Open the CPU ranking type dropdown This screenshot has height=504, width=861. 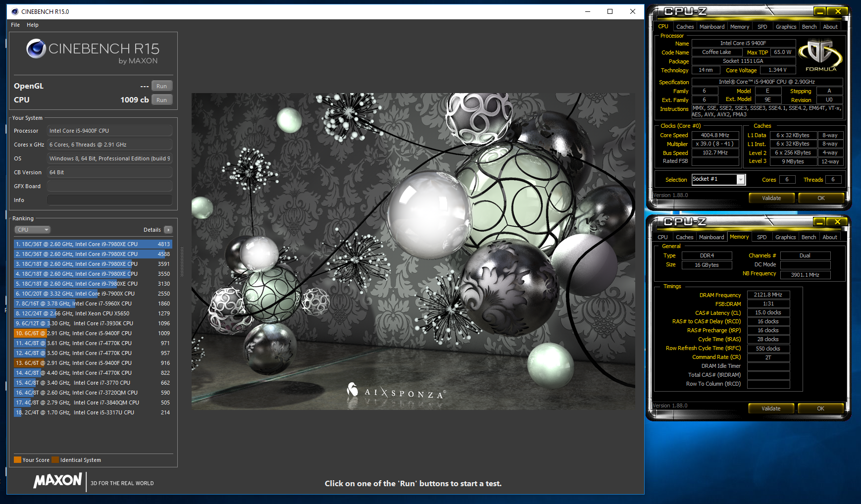point(32,230)
